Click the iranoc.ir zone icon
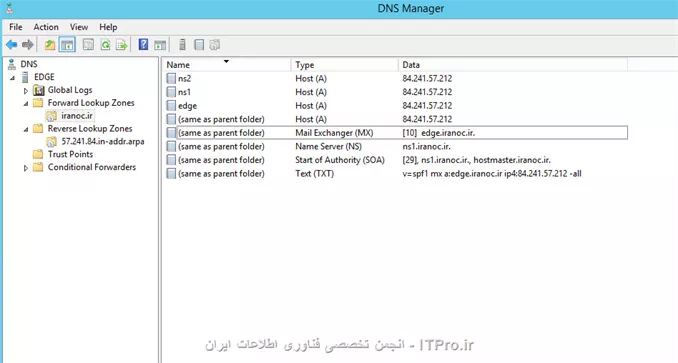 coord(51,116)
